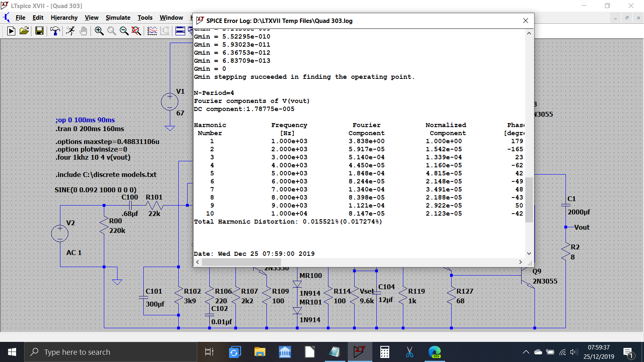Select the V1 voltage source symbol
The image size is (644, 362).
(x=170, y=102)
